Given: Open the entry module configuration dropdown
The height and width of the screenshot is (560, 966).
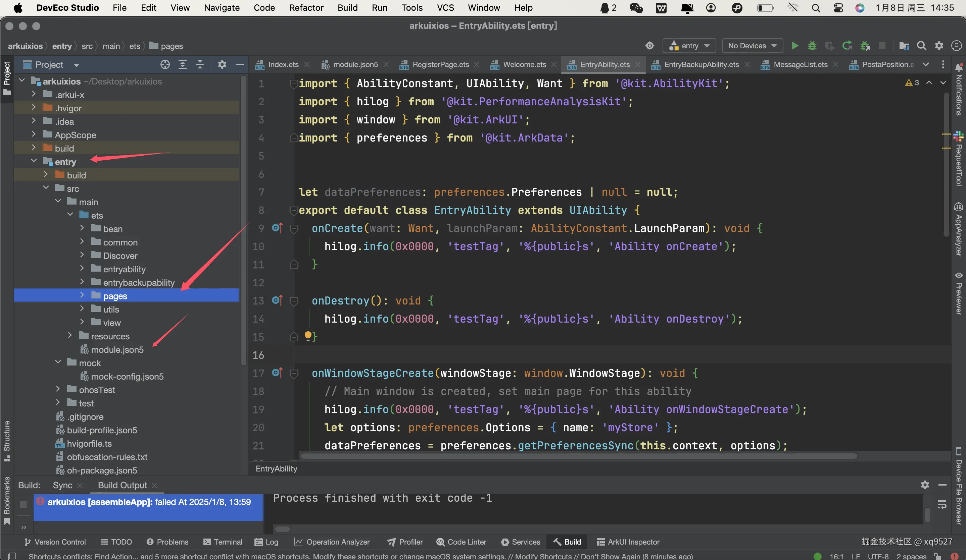Looking at the screenshot, I should point(690,46).
